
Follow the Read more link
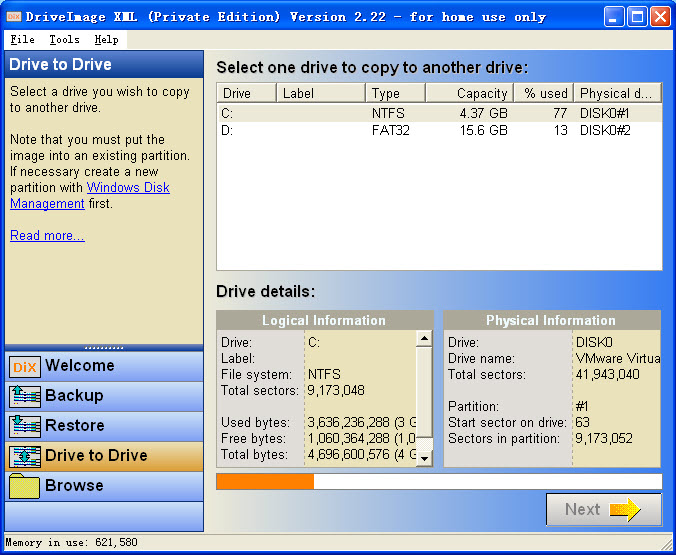click(47, 236)
